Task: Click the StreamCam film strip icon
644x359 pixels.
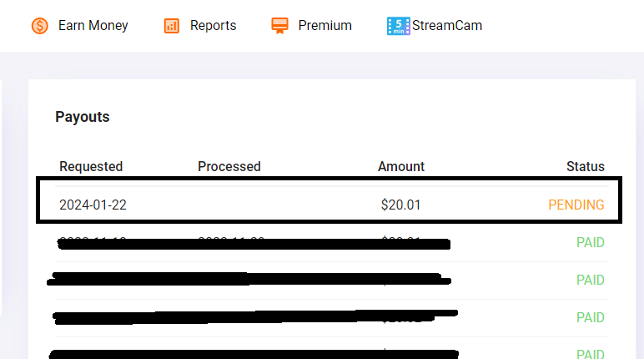Action: pos(399,26)
